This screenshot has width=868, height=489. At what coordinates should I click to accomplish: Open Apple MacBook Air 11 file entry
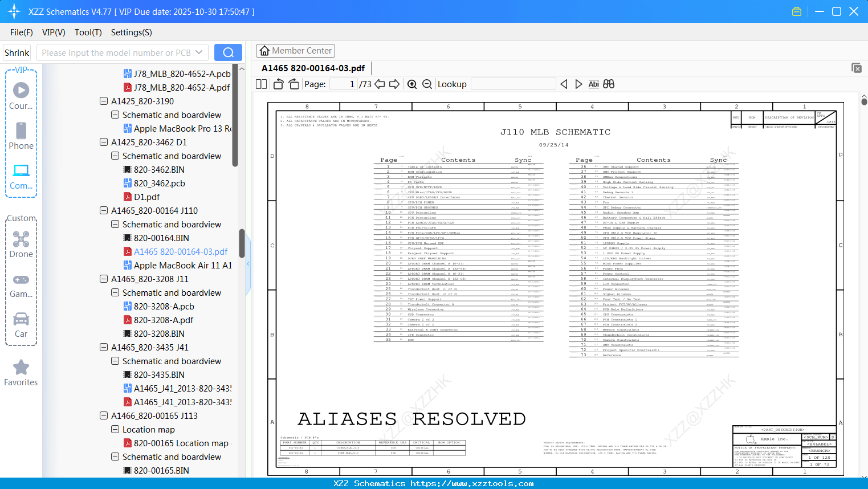coord(178,265)
